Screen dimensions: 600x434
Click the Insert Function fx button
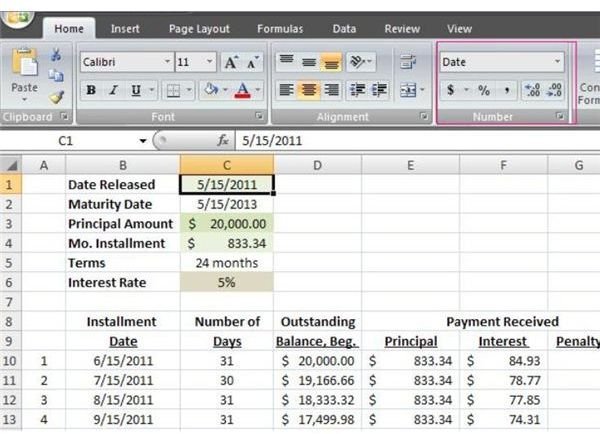[x=223, y=141]
